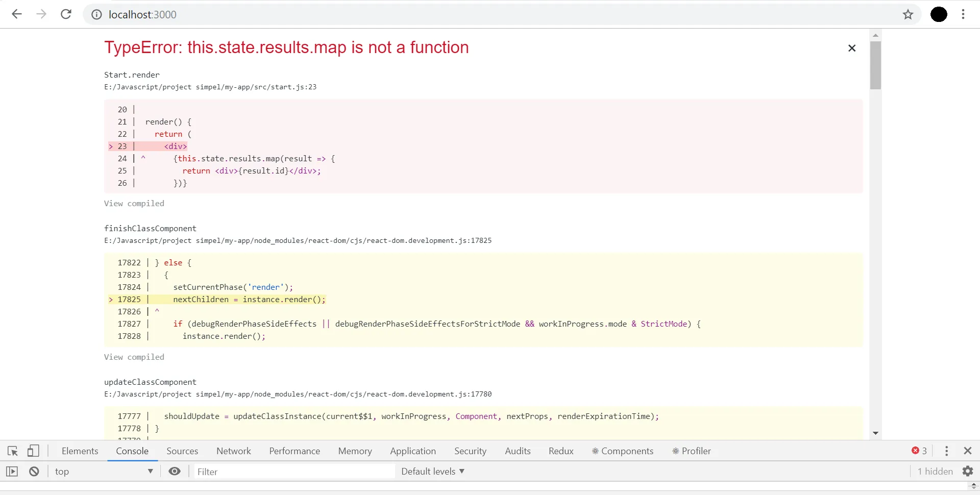Screen dimensions: 980x495
Task: Focus the console Filter input
Action: pyautogui.click(x=293, y=472)
